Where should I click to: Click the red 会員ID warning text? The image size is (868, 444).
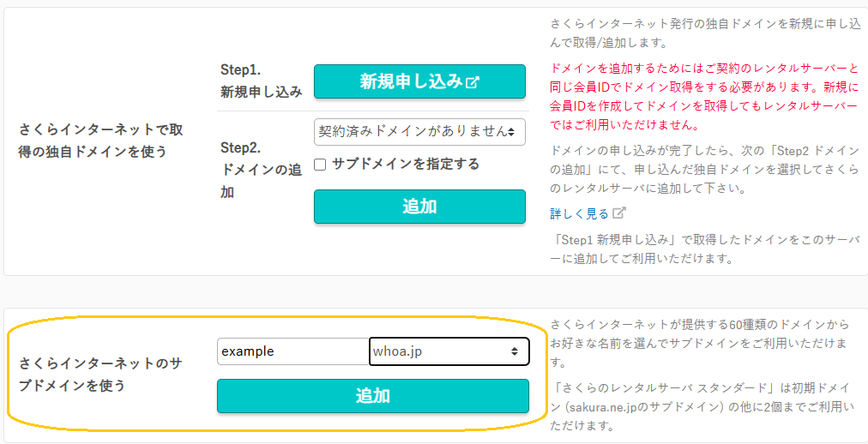click(704, 98)
